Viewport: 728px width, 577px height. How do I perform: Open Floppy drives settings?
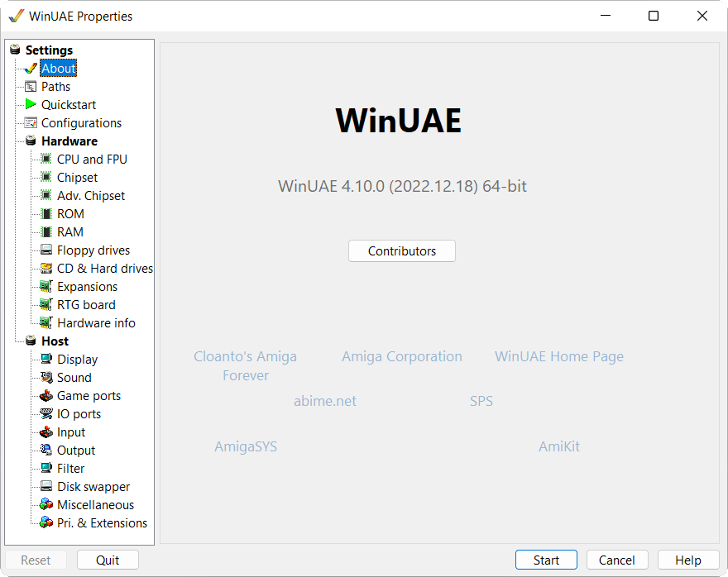tap(93, 250)
